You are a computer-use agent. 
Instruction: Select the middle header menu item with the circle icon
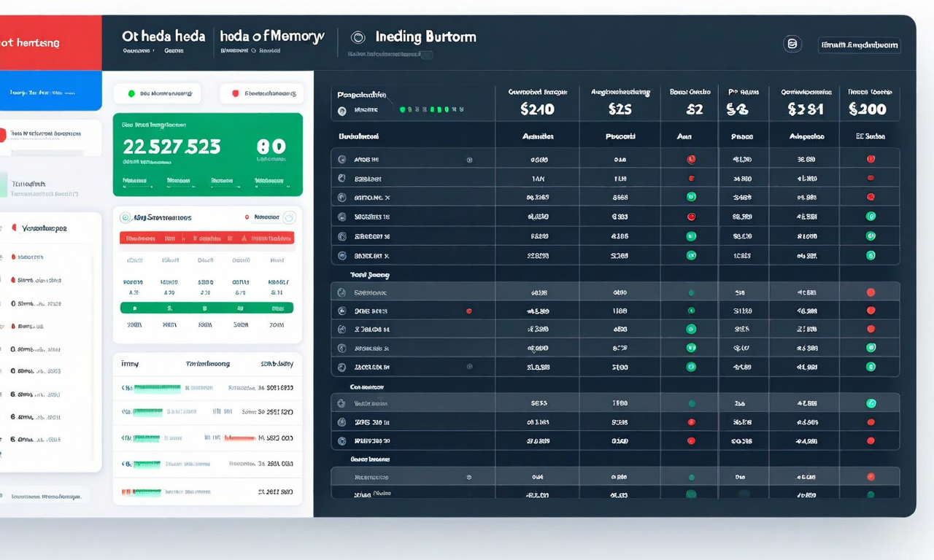[358, 36]
